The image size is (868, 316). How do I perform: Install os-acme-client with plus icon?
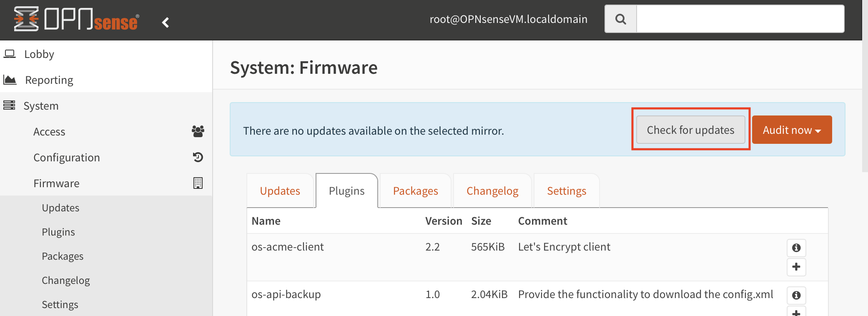point(796,267)
